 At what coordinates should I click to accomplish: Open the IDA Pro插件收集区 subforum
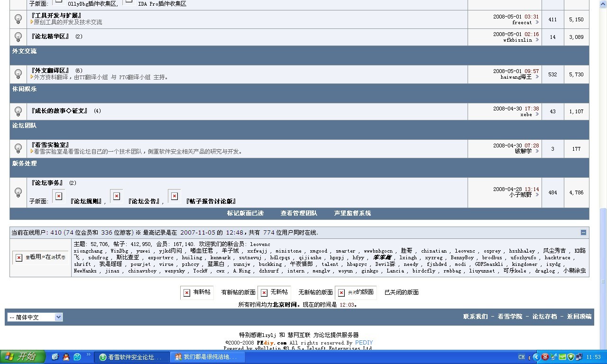(162, 4)
